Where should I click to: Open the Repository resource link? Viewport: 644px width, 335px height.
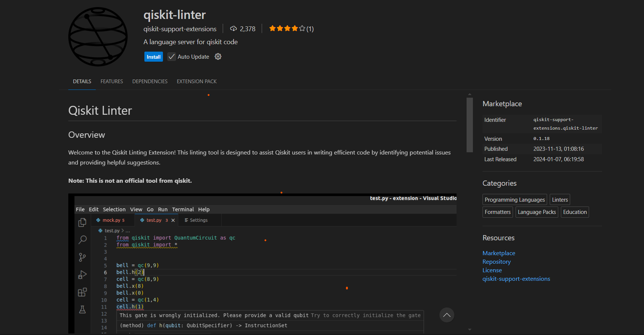(497, 262)
